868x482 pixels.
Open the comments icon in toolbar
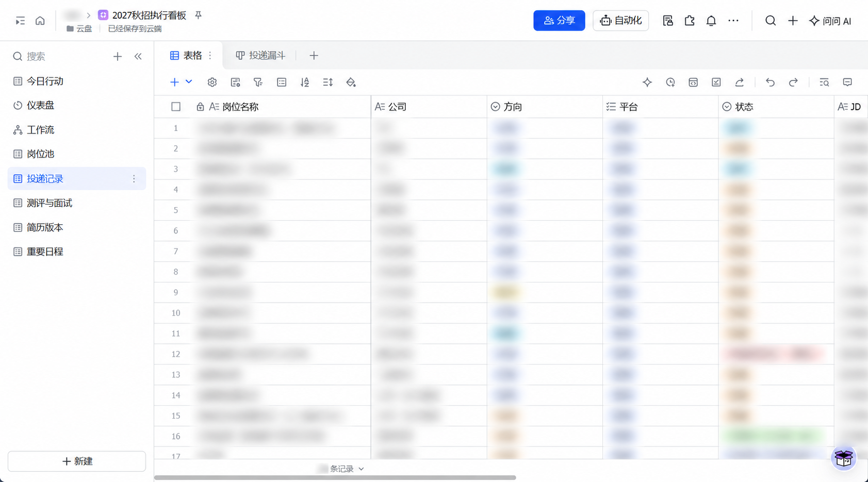(x=847, y=82)
